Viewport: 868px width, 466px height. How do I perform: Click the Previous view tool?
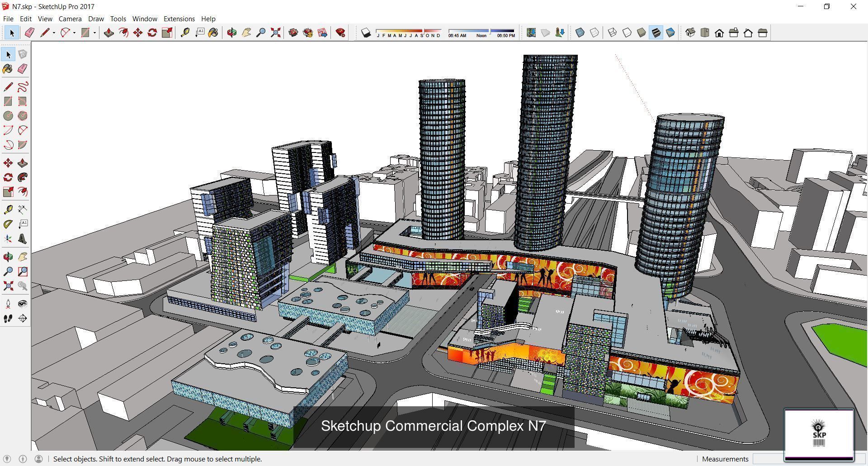click(x=23, y=286)
